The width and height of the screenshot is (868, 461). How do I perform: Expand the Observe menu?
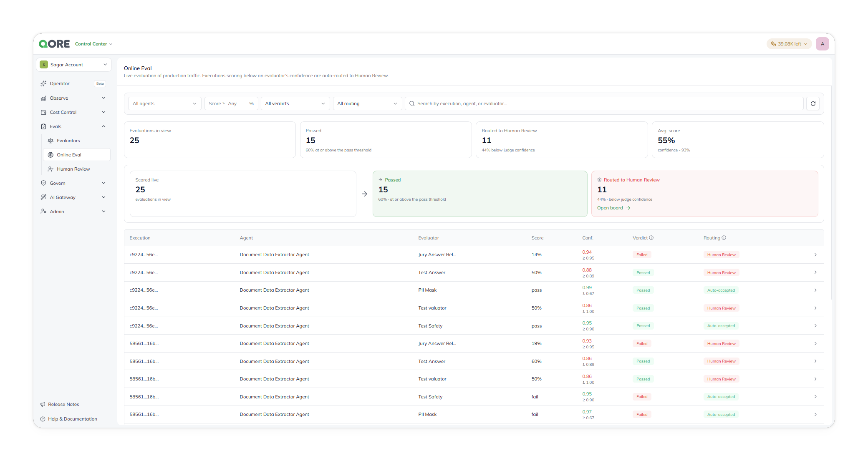(x=73, y=98)
